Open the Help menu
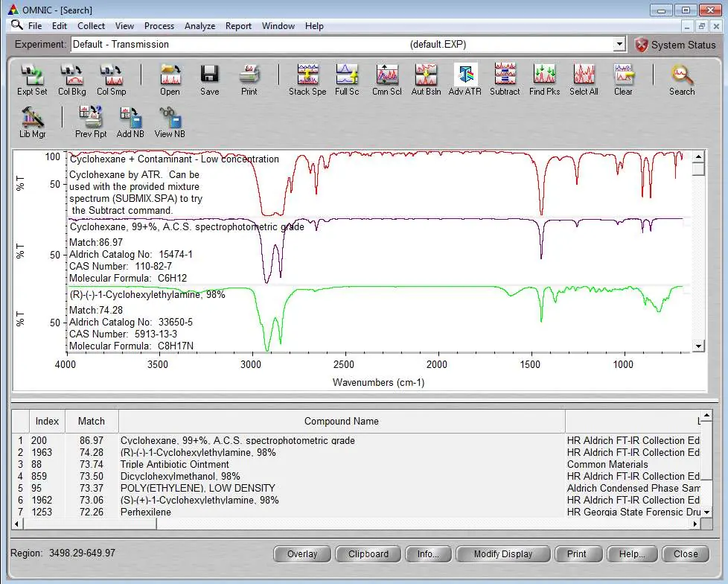 (x=314, y=26)
